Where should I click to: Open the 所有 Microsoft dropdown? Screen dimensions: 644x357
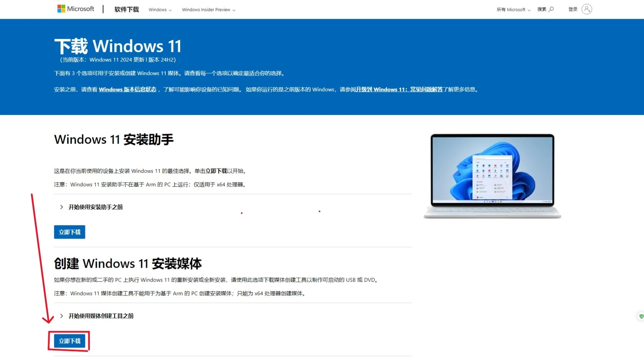coord(513,10)
